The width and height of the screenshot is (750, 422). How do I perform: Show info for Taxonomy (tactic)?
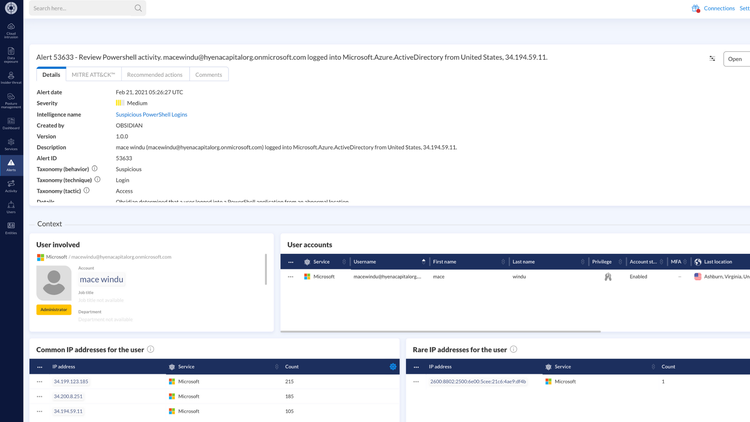[87, 190]
